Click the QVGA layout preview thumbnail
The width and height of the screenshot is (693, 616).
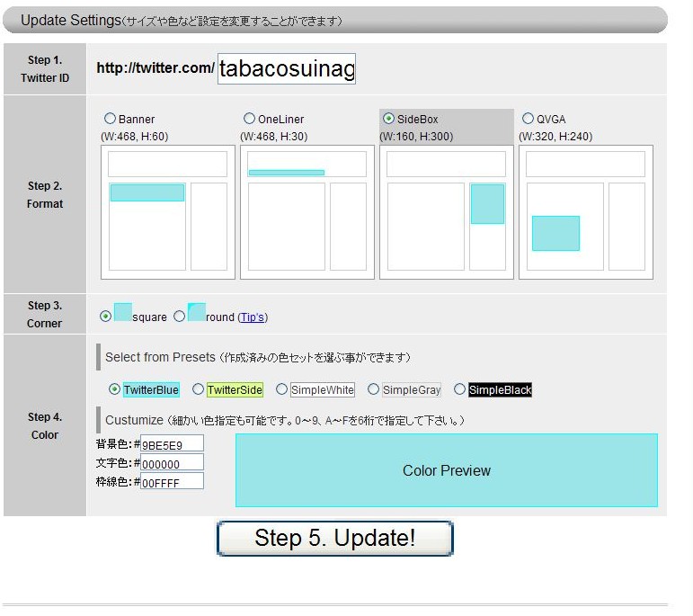pyautogui.click(x=586, y=212)
